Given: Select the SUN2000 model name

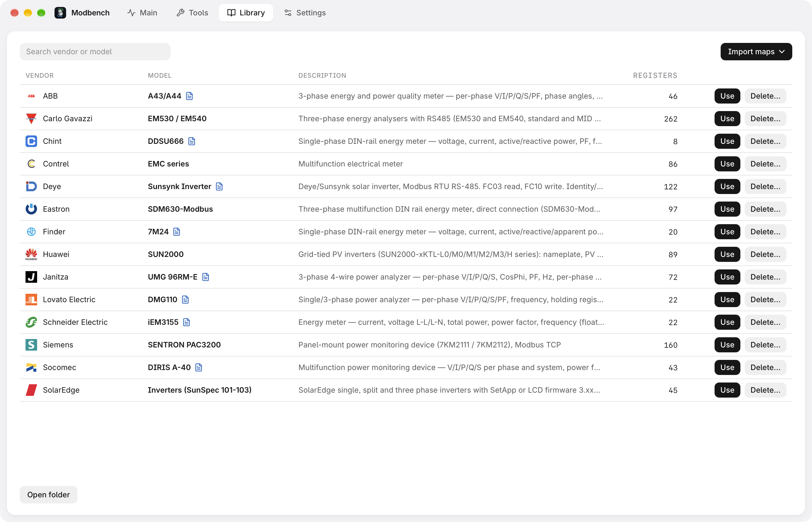Looking at the screenshot, I should tap(166, 254).
